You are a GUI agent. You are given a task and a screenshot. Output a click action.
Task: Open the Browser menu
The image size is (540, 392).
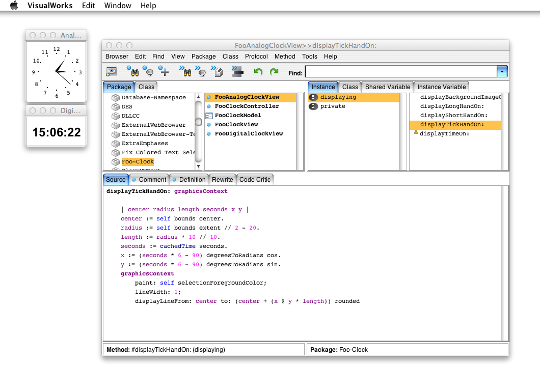tap(117, 57)
